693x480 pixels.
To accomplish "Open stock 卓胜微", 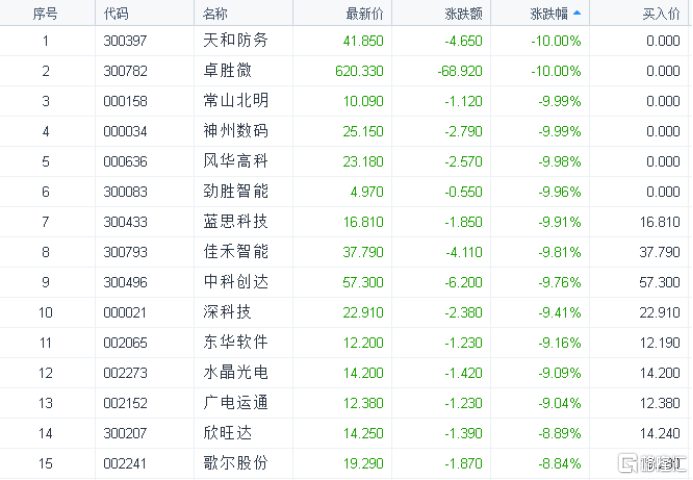I will click(227, 71).
